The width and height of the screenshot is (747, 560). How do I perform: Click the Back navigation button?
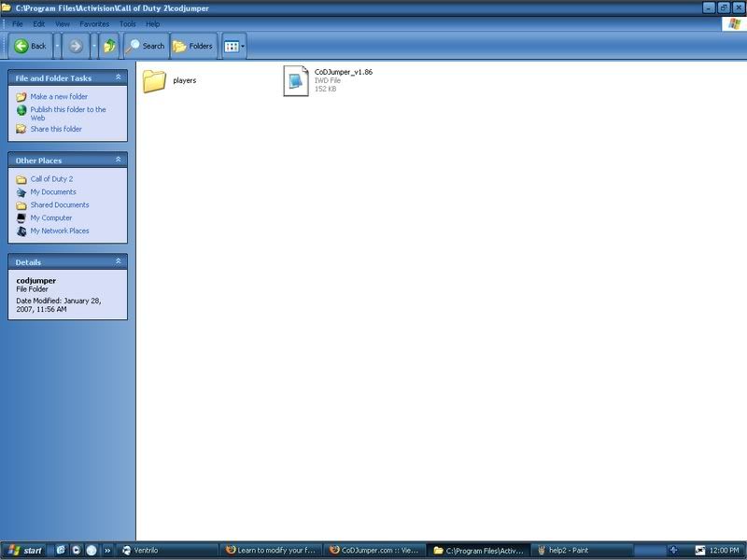tap(31, 46)
